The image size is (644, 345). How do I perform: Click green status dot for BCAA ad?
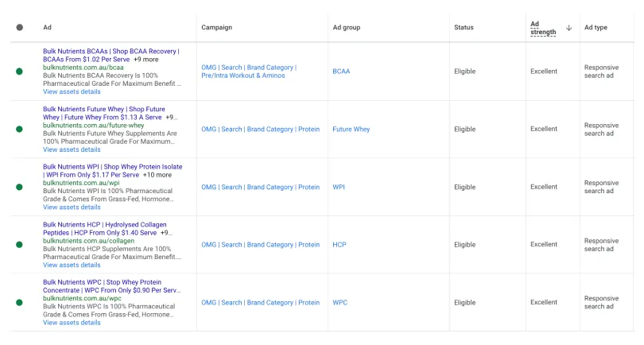click(x=19, y=72)
